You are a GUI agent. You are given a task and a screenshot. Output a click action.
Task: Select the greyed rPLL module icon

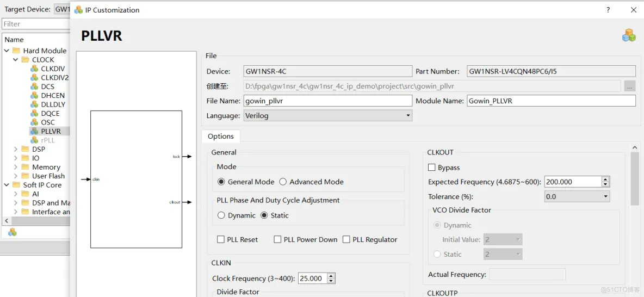34,140
